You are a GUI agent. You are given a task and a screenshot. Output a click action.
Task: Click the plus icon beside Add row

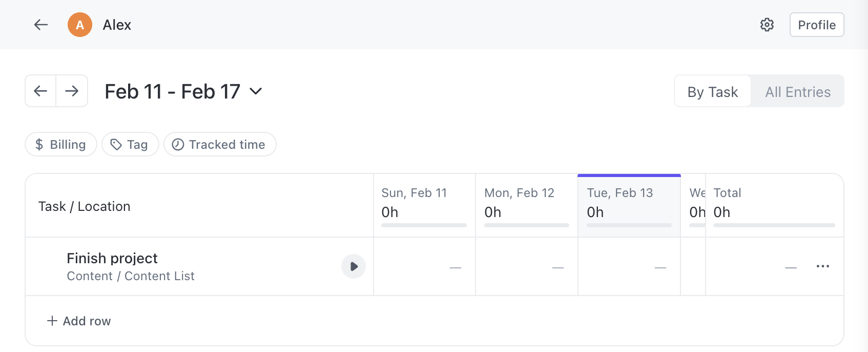[x=52, y=320]
